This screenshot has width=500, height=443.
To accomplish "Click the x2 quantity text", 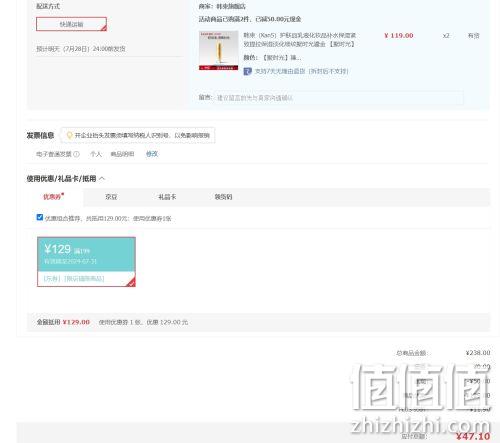I will 446,36.
